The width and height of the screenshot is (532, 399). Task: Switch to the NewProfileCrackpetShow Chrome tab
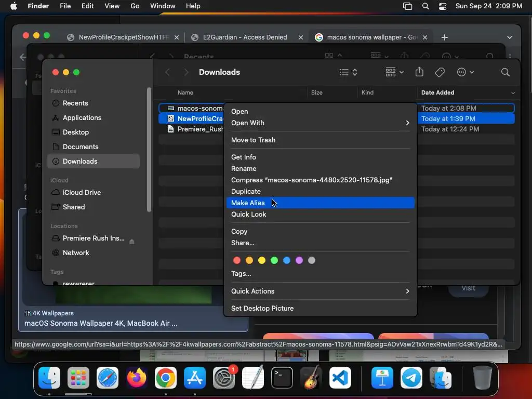[124, 37]
